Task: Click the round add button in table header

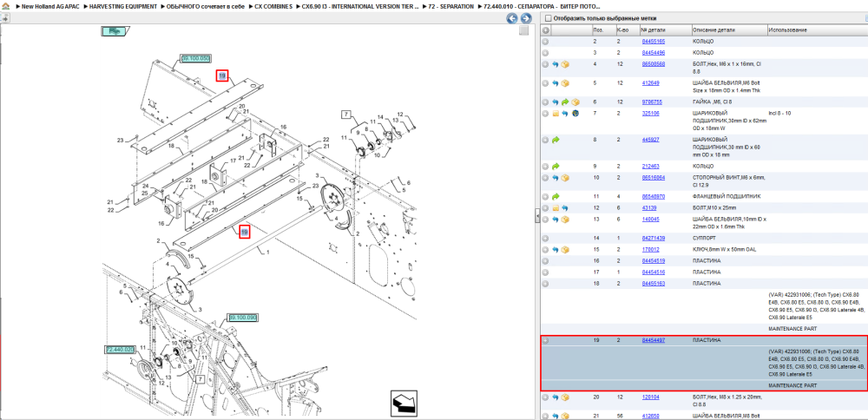Action: (545, 30)
